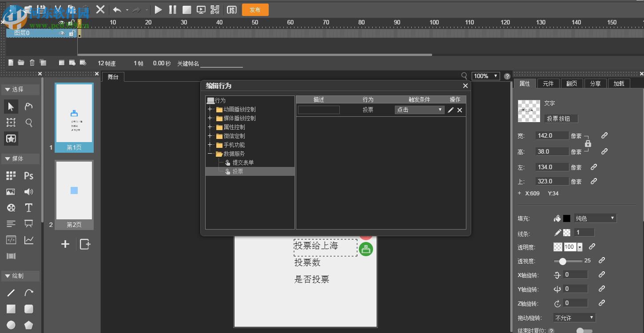
Task: Toggle visibility of layer 图层0
Action: click(61, 33)
